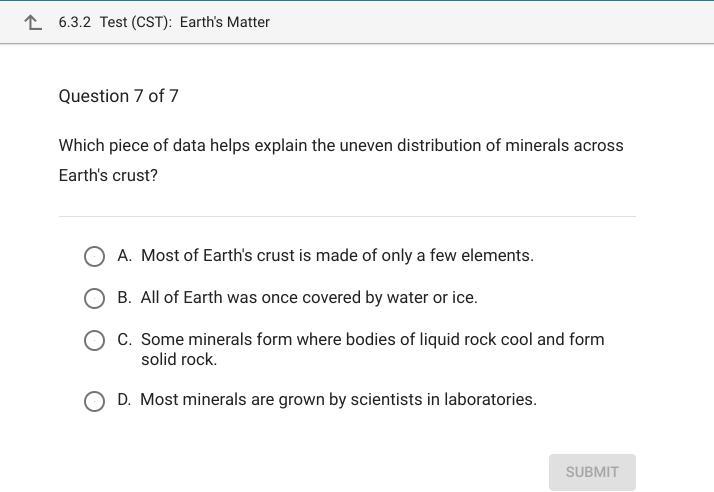Screen dimensions: 714x492
Task: Select the radio button for answer A
Action: [x=94, y=257]
